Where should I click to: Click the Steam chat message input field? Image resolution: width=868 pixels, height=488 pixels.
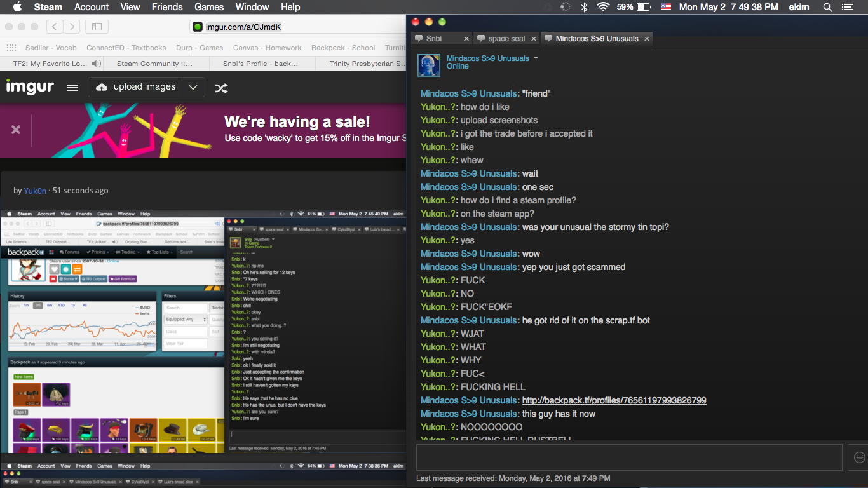click(x=629, y=457)
